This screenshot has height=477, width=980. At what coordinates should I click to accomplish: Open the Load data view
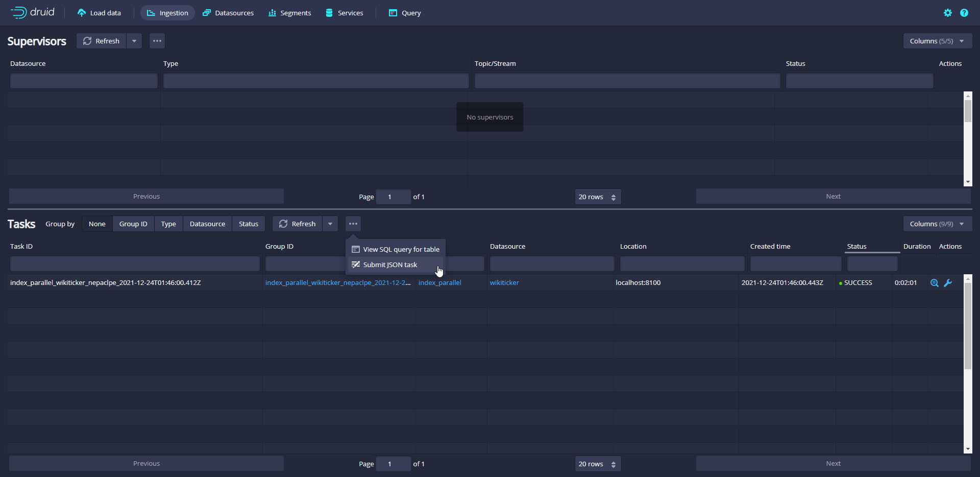coord(99,13)
